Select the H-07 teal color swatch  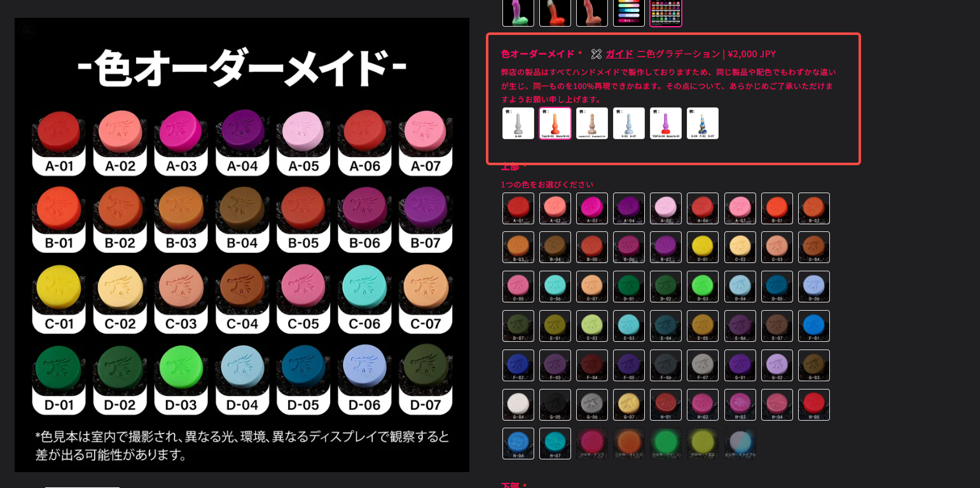click(555, 444)
